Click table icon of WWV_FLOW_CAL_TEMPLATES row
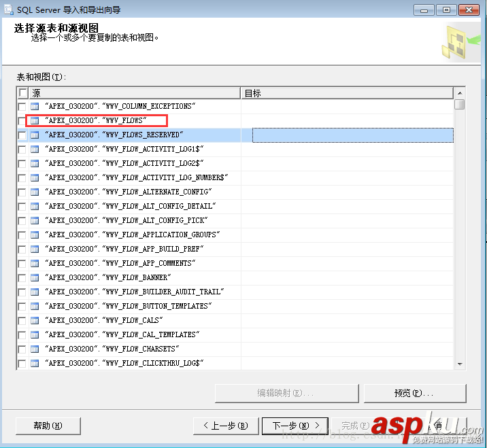 pyautogui.click(x=35, y=335)
